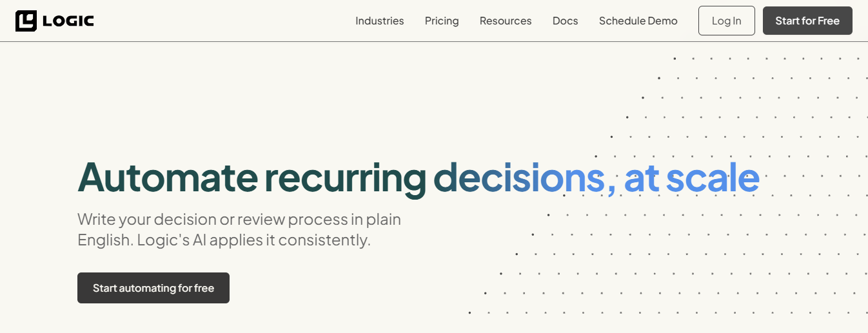868x333 pixels.
Task: Open the Docs link
Action: (x=565, y=21)
